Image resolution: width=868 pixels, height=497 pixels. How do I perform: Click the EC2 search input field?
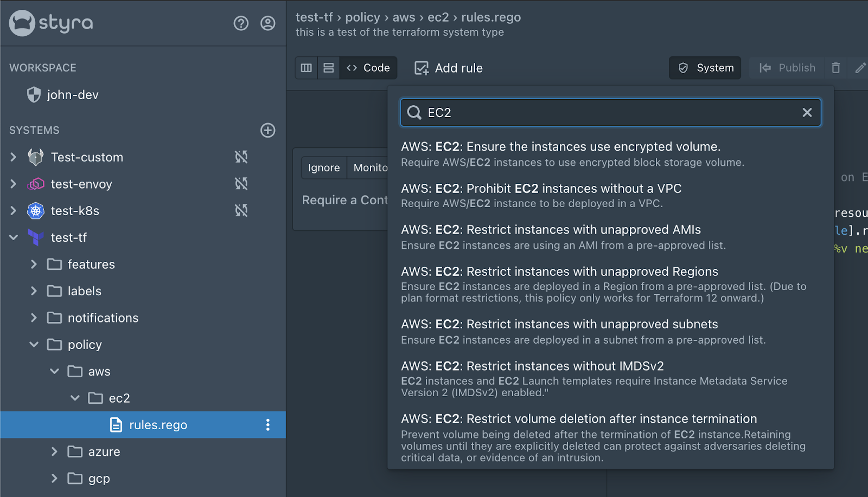(611, 112)
